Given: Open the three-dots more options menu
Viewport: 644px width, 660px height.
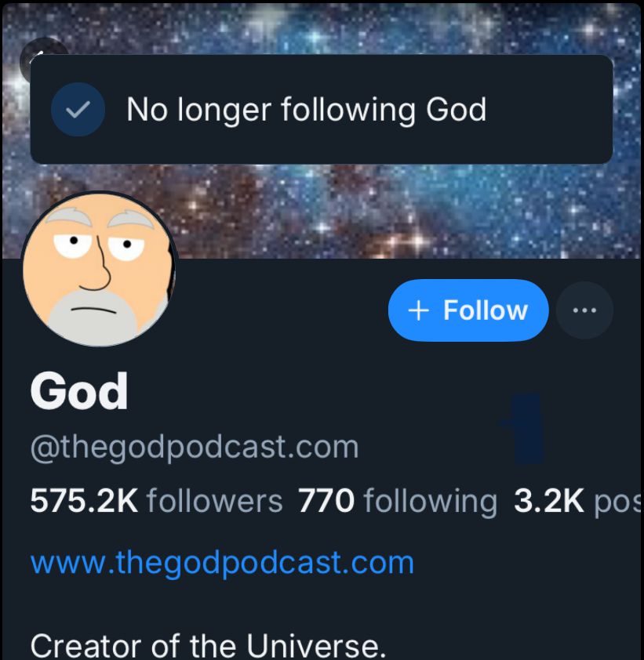Looking at the screenshot, I should [x=584, y=310].
